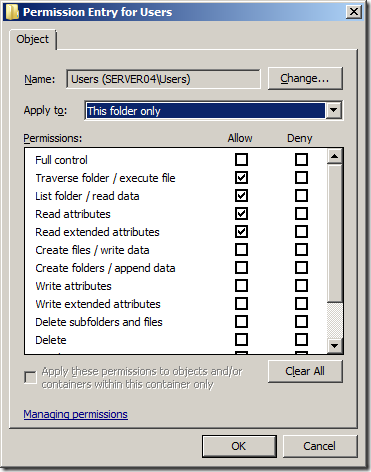Viewport: 371px width, 472px height.
Task: Enable Allow for Full control
Action: click(241, 160)
